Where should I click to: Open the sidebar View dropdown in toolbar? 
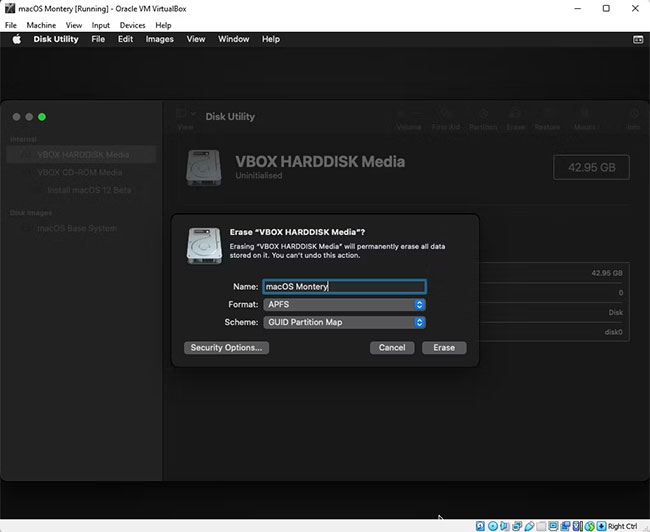[185, 114]
